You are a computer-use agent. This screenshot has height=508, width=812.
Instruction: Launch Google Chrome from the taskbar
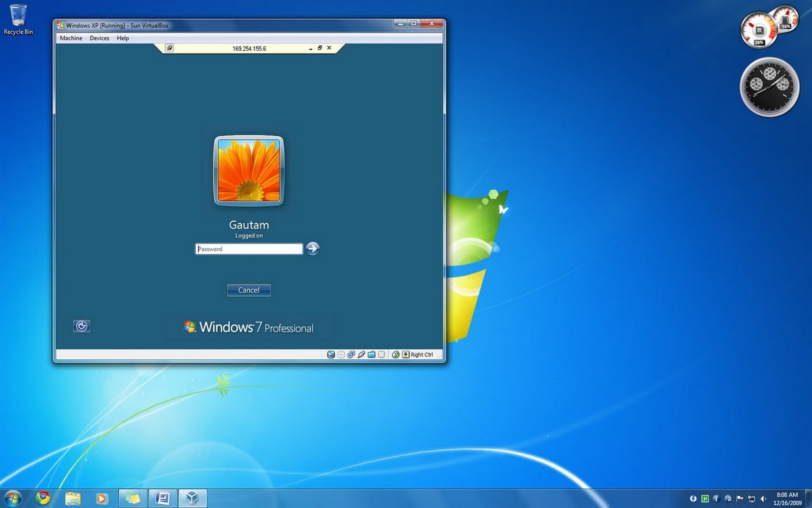(x=43, y=498)
